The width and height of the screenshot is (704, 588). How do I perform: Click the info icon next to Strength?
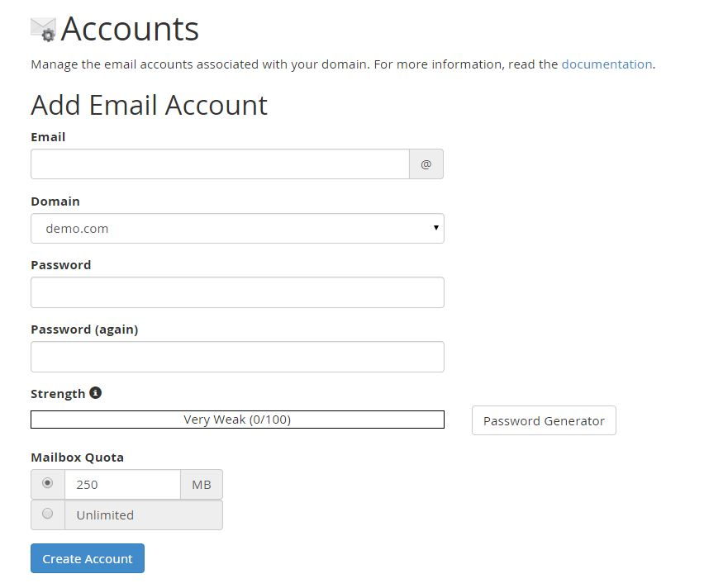(95, 392)
